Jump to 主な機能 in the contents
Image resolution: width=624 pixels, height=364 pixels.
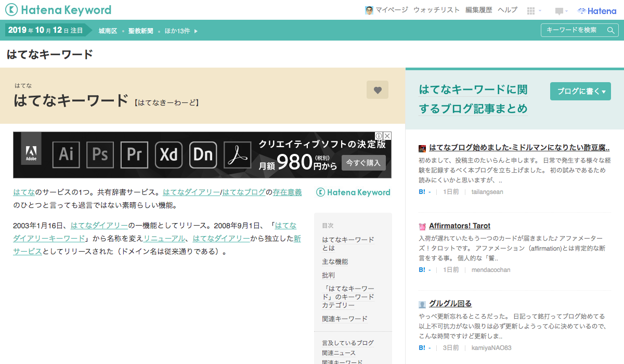point(335,262)
